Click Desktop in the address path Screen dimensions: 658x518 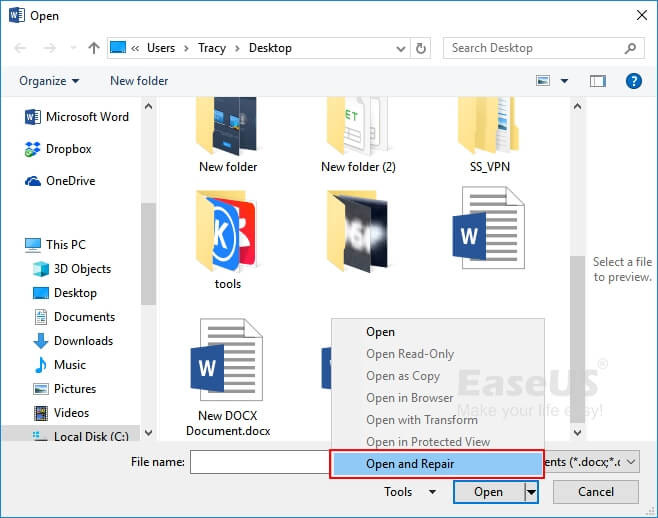click(270, 48)
